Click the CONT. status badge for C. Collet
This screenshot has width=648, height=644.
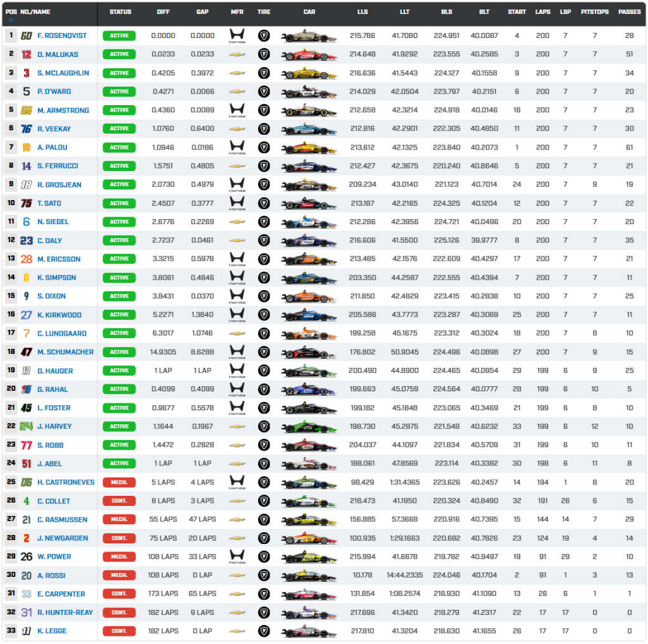(119, 501)
